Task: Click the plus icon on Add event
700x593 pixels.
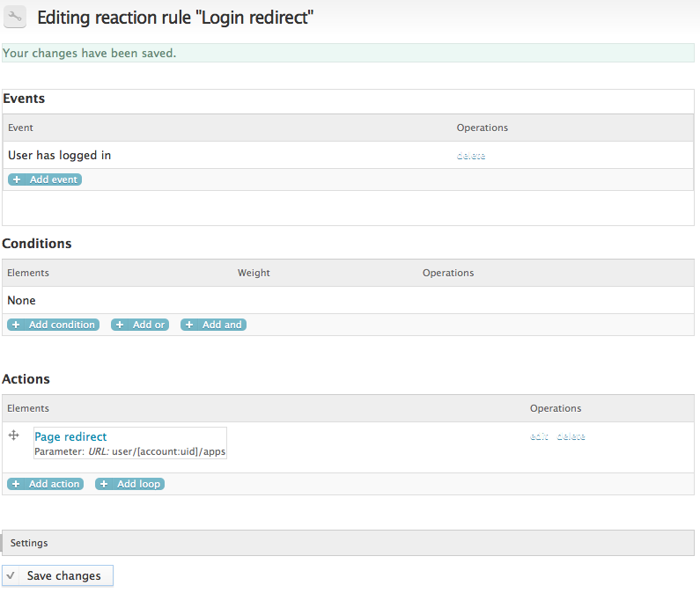Action: click(x=17, y=179)
